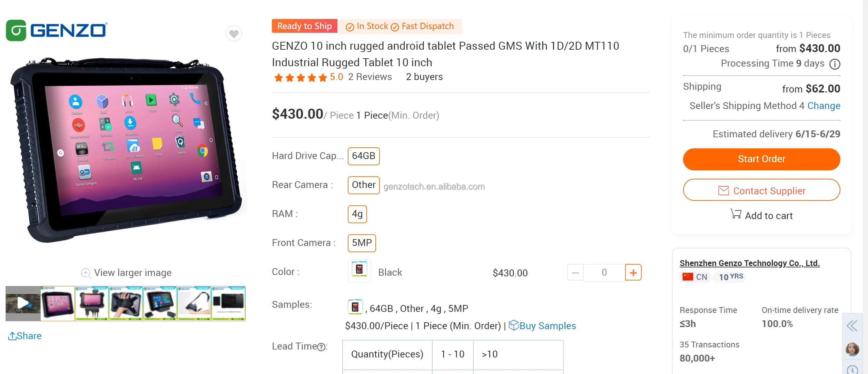Open View larger image magnifier
Screen dimensions: 868x374
click(x=86, y=273)
